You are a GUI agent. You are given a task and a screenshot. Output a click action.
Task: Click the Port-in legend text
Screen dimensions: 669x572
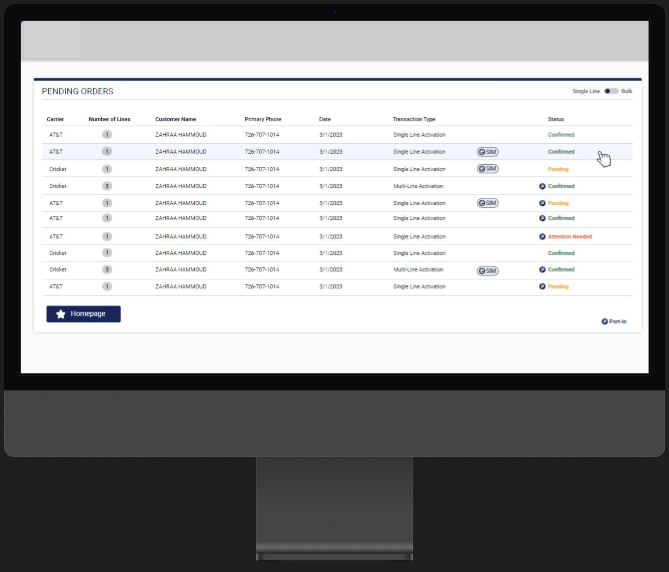618,322
